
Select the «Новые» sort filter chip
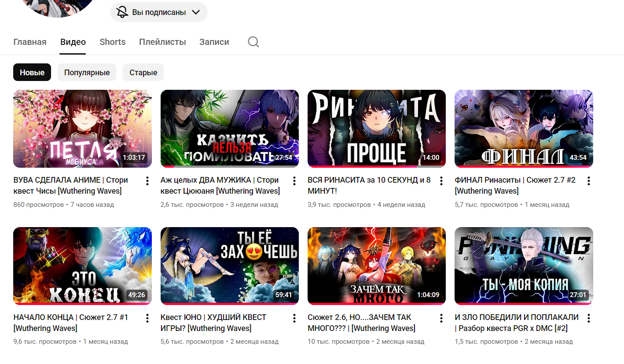coord(32,72)
